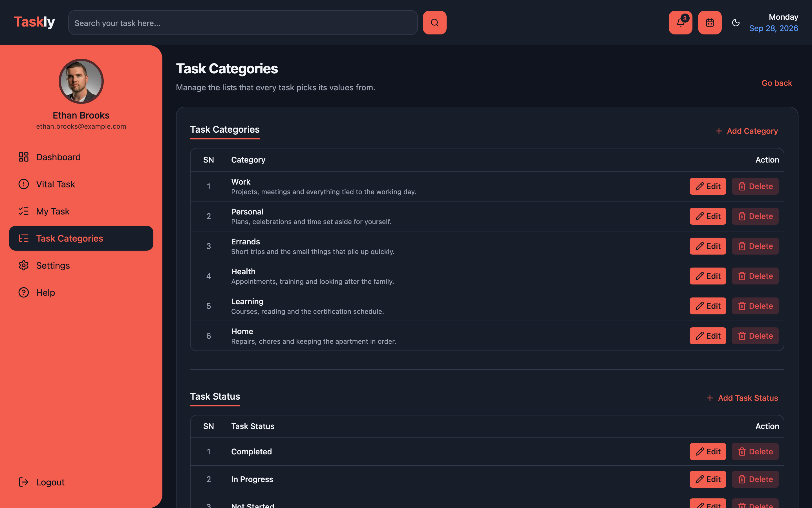Screen dimensions: 812x508
Task: Click the Help question mark icon
Action: (x=23, y=292)
